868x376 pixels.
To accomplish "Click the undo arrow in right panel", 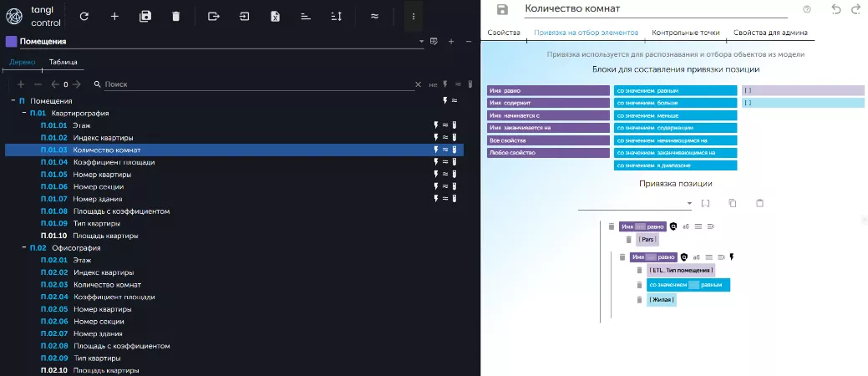I will tap(836, 9).
